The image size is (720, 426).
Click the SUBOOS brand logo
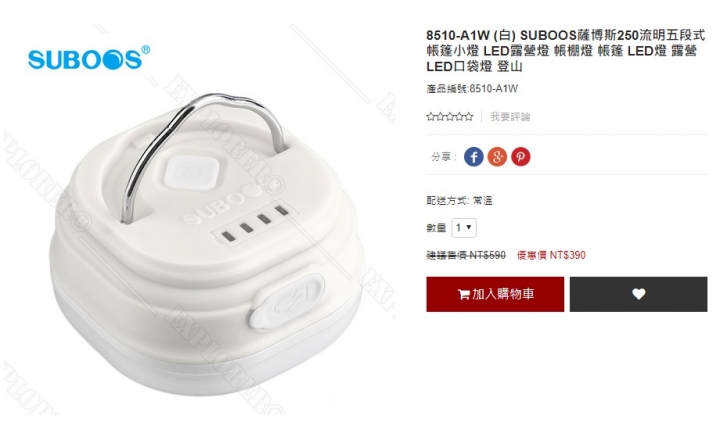[x=89, y=58]
